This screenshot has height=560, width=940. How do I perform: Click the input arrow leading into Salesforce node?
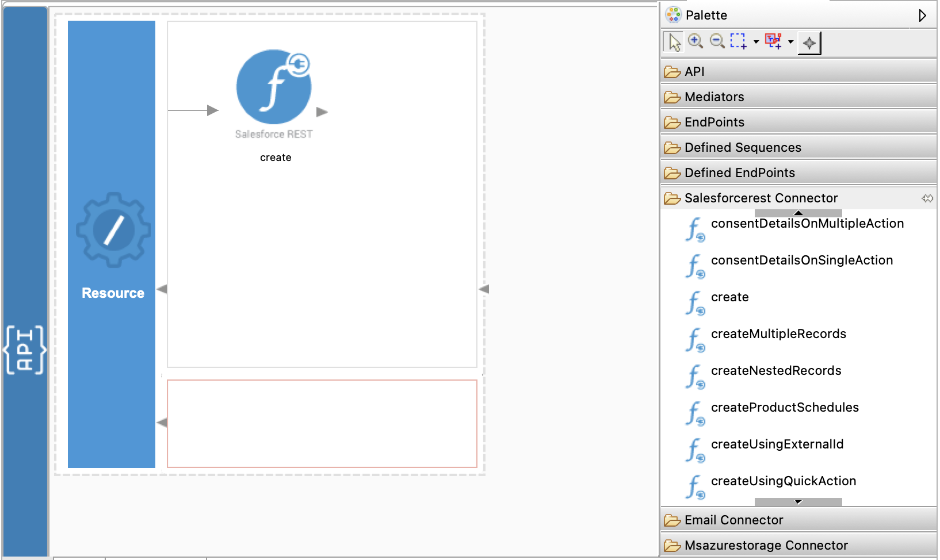193,110
